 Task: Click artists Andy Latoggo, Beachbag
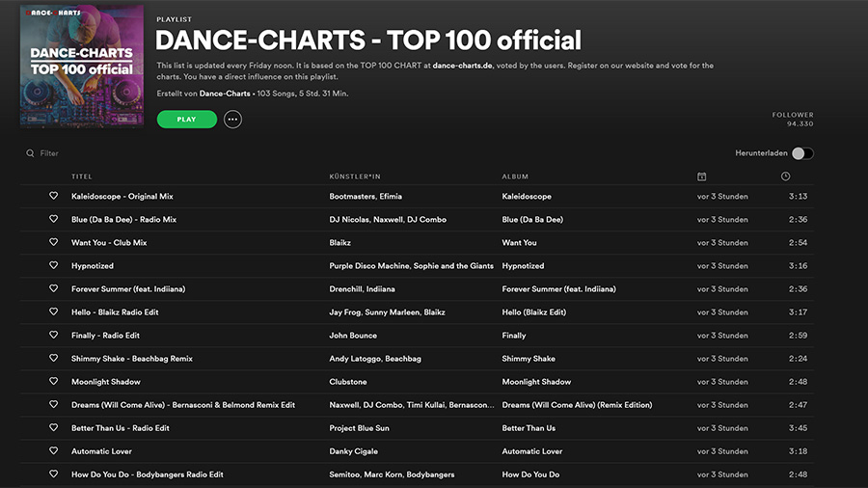pos(375,359)
